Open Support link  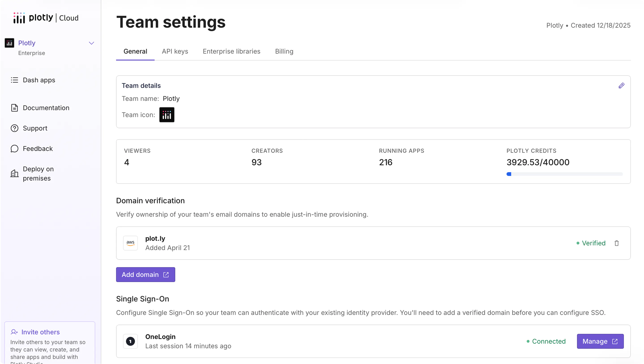coord(35,128)
